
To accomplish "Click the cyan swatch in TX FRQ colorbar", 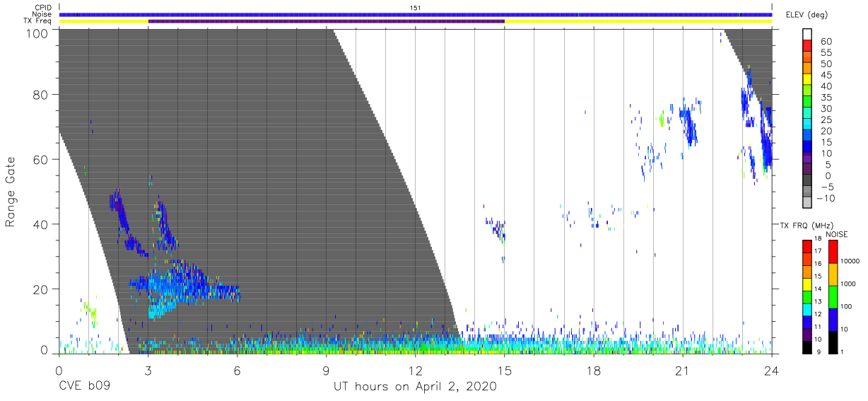I will pyautogui.click(x=807, y=310).
